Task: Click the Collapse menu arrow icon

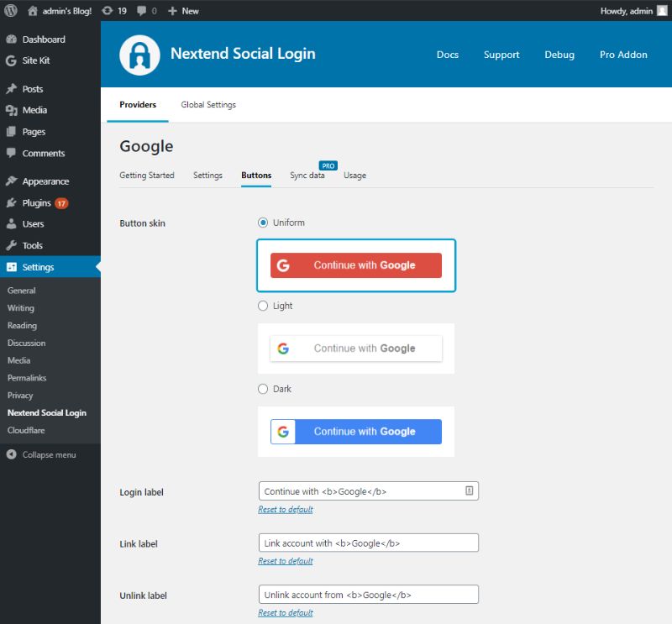Action: [x=12, y=454]
